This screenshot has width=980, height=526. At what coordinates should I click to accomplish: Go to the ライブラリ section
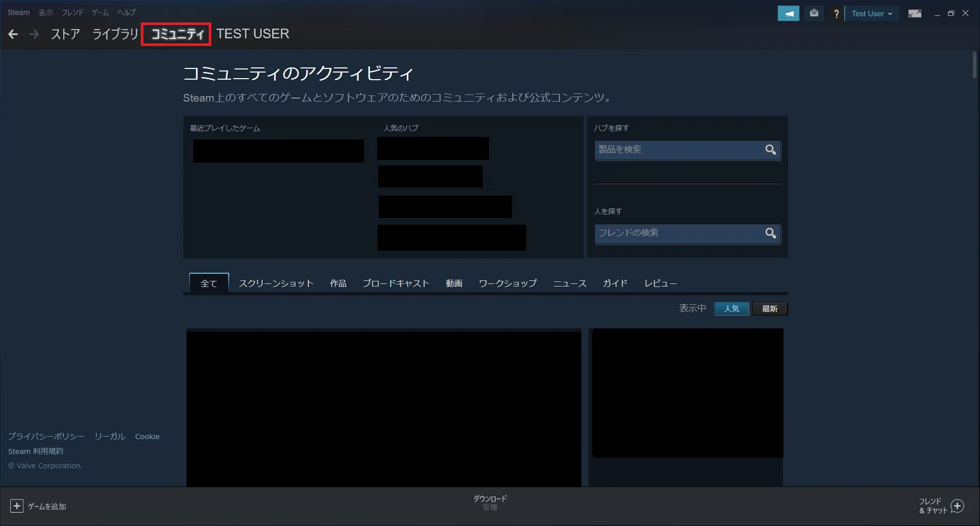pos(115,34)
